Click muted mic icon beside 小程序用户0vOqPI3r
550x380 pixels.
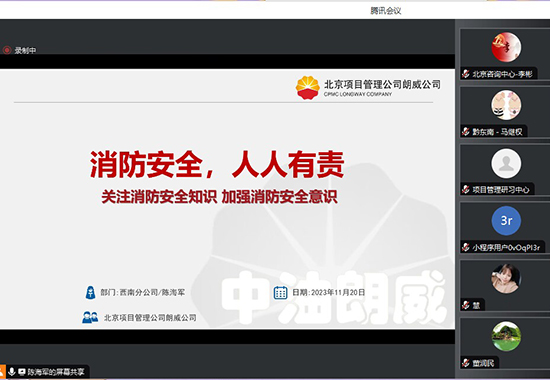(x=466, y=247)
